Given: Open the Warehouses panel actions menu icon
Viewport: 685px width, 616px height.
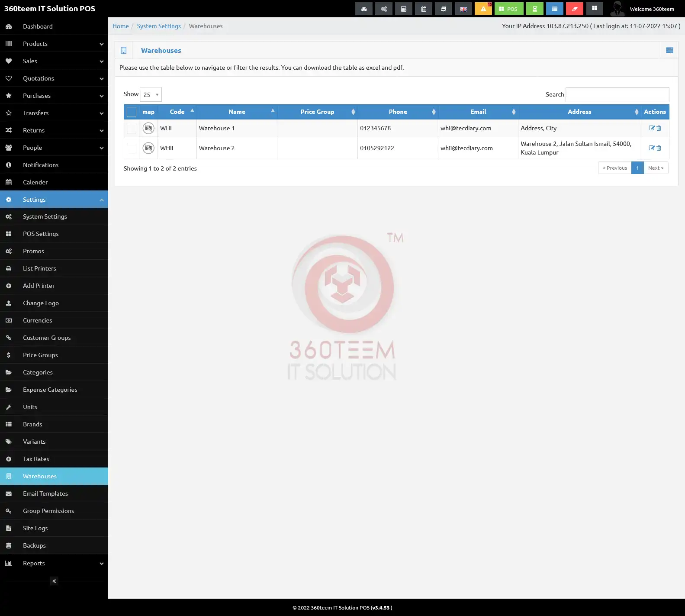Looking at the screenshot, I should 669,50.
